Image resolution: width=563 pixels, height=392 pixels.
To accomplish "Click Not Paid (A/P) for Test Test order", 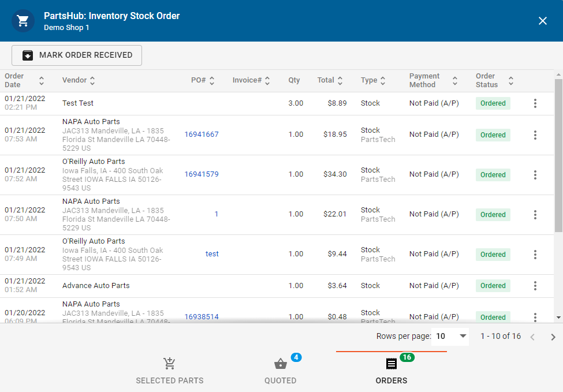I will 434,103.
